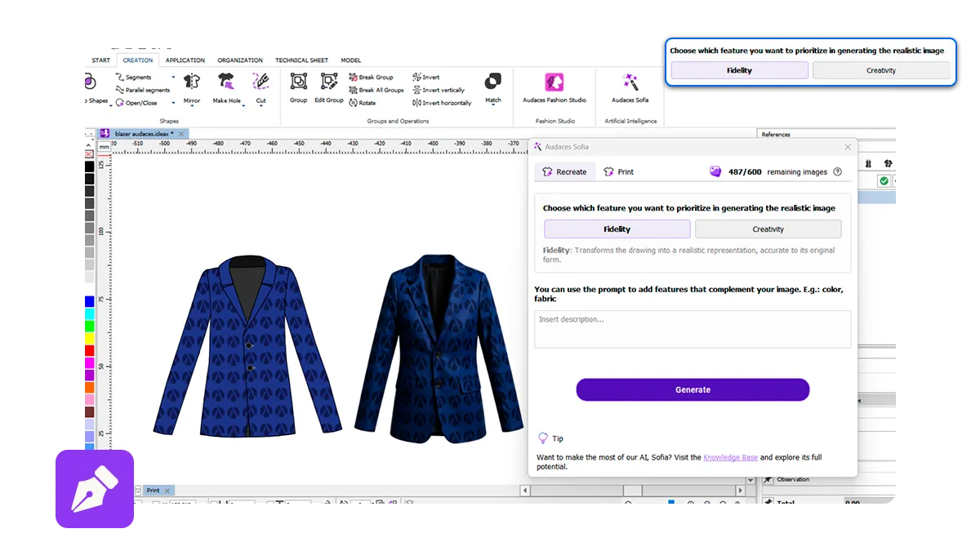Launch Audaces Fashion Studio
Viewport: 980px width, 551px height.
tap(555, 88)
